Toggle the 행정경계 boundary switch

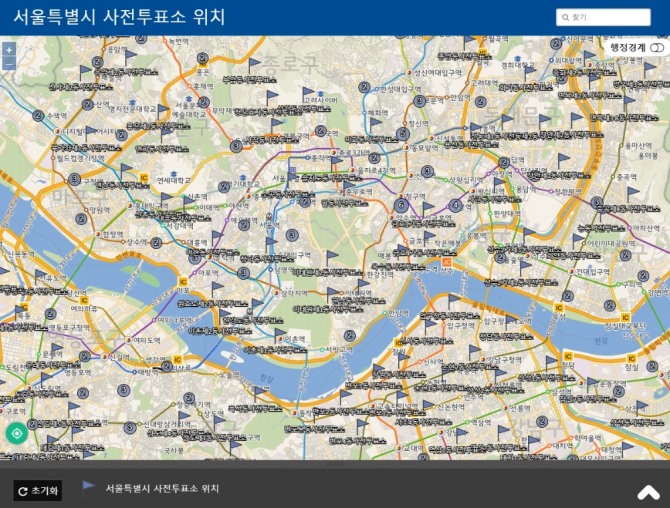pos(657,47)
